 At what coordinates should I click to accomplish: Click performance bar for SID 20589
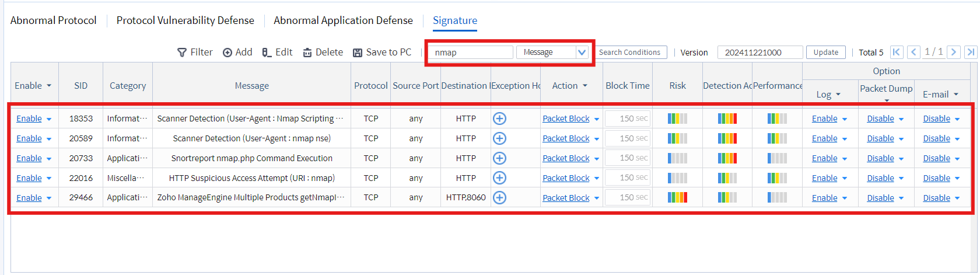tap(777, 138)
